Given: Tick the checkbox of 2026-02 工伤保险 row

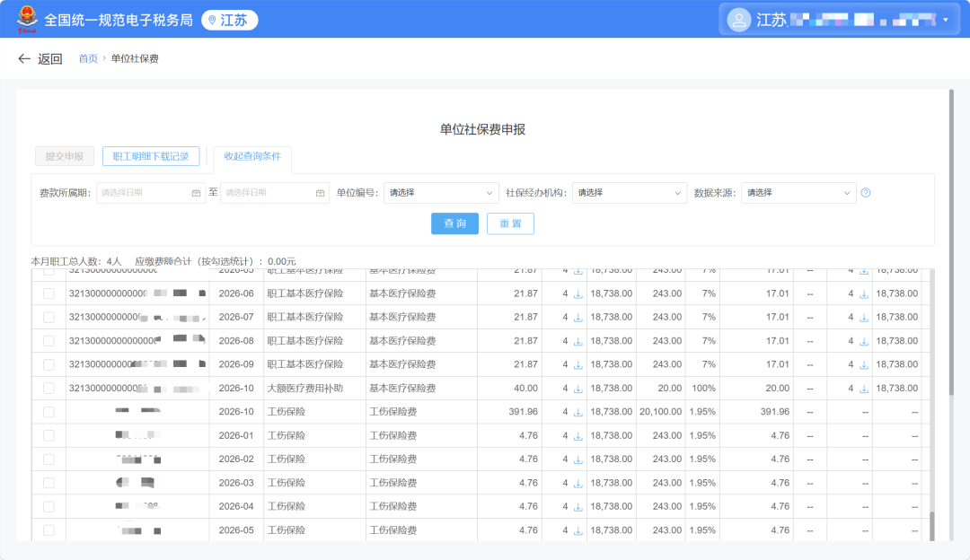Looking at the screenshot, I should (x=48, y=459).
